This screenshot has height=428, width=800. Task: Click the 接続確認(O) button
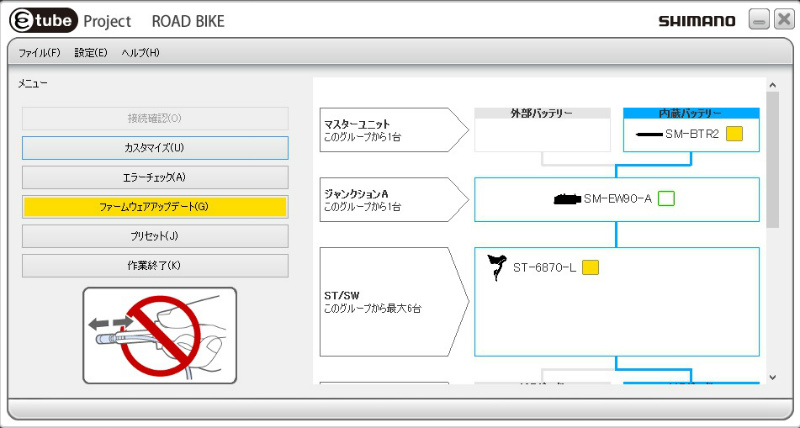coord(155,118)
